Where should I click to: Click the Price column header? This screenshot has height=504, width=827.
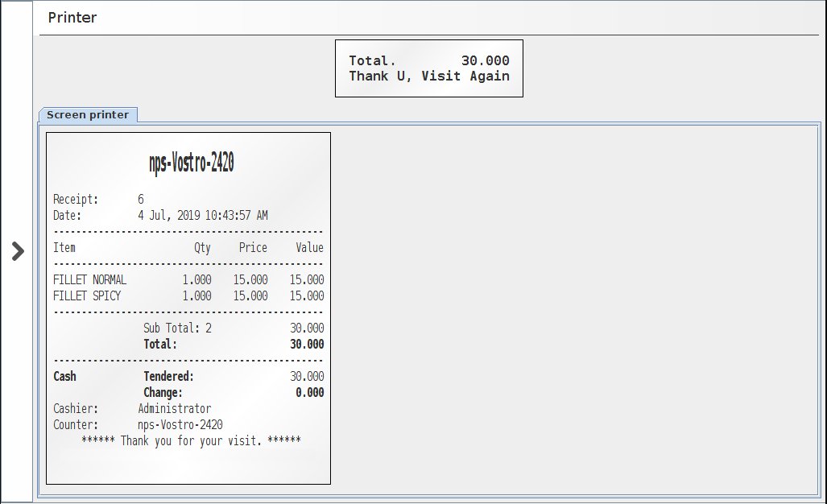tap(253, 248)
